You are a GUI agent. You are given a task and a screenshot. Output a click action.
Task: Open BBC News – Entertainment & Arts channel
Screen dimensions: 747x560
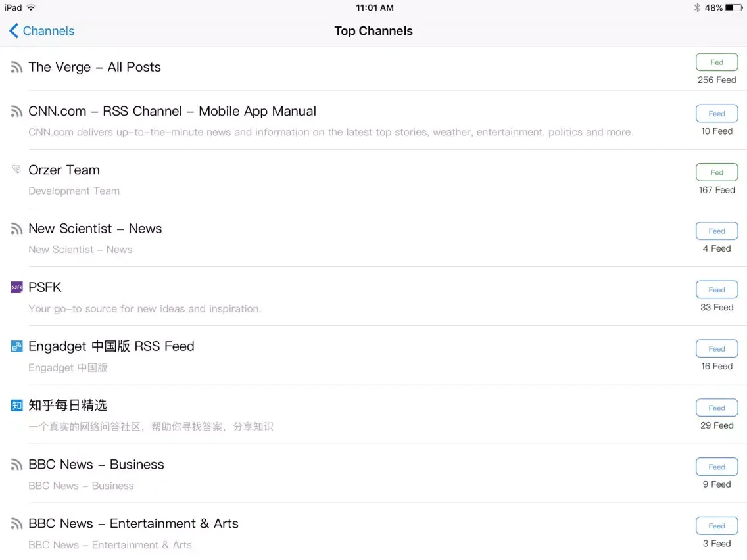[133, 524]
